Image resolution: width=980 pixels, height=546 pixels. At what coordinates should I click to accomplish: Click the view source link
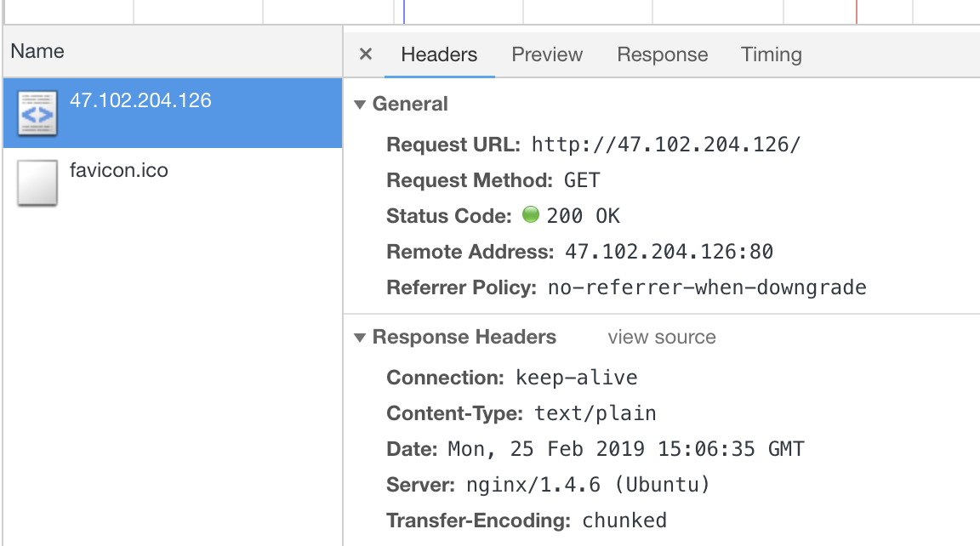[662, 338]
